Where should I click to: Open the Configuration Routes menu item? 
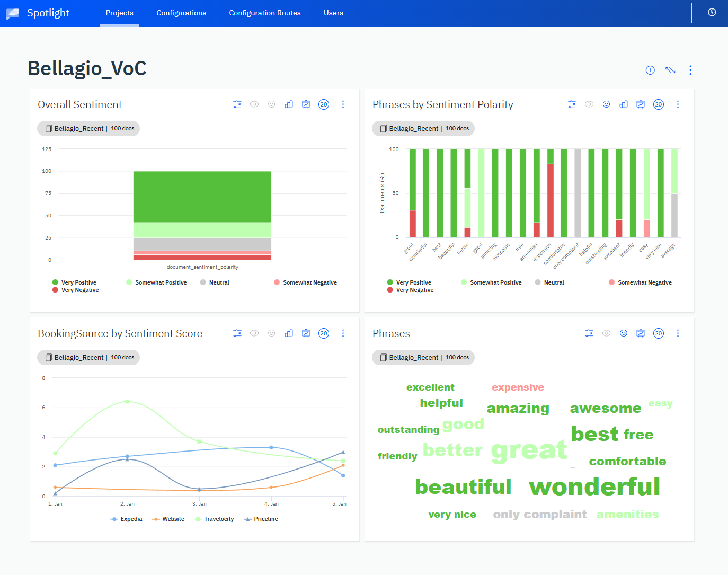click(x=265, y=13)
